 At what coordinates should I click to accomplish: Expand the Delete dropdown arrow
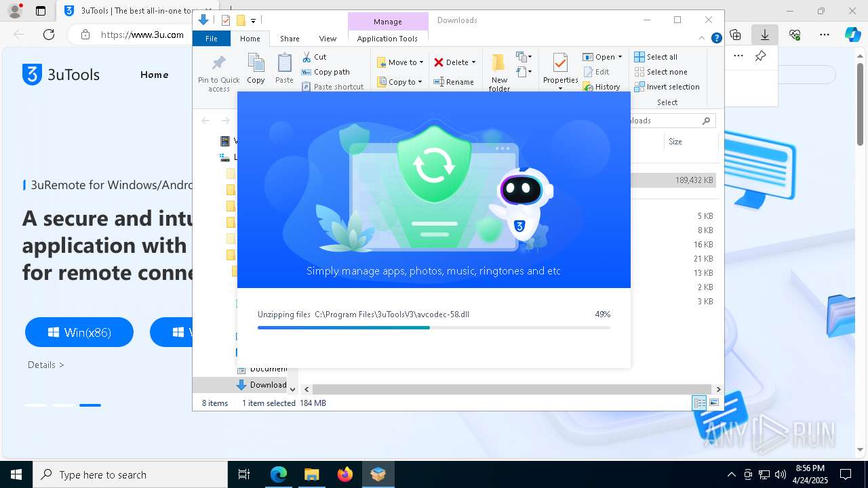point(473,62)
